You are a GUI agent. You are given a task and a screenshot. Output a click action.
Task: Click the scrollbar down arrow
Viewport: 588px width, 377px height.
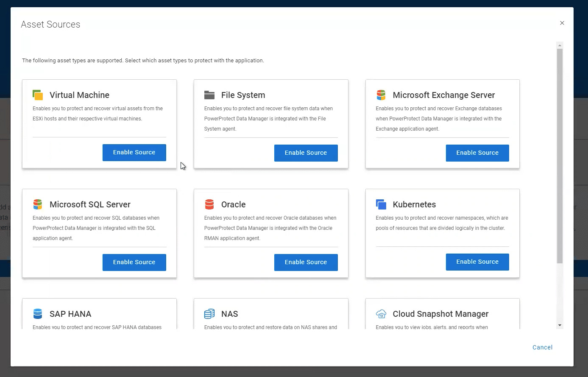point(560,325)
